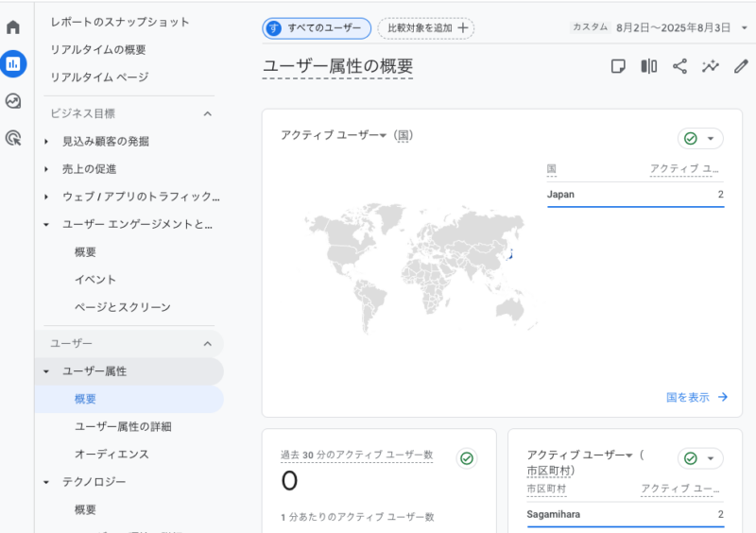Click the (国) dimension label
The width and height of the screenshot is (756, 533).
(x=404, y=135)
